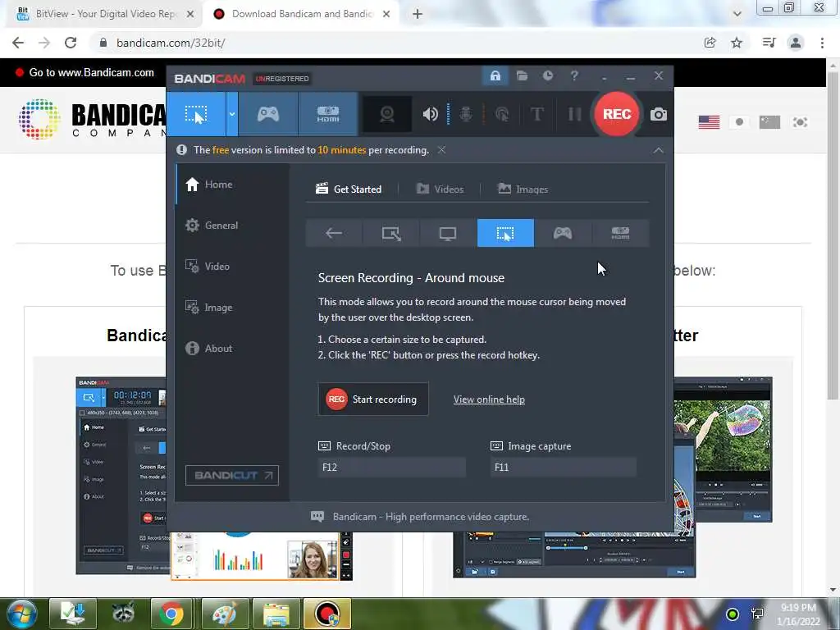840x630 pixels.
Task: Toggle the microphone icon
Action: pyautogui.click(x=466, y=114)
